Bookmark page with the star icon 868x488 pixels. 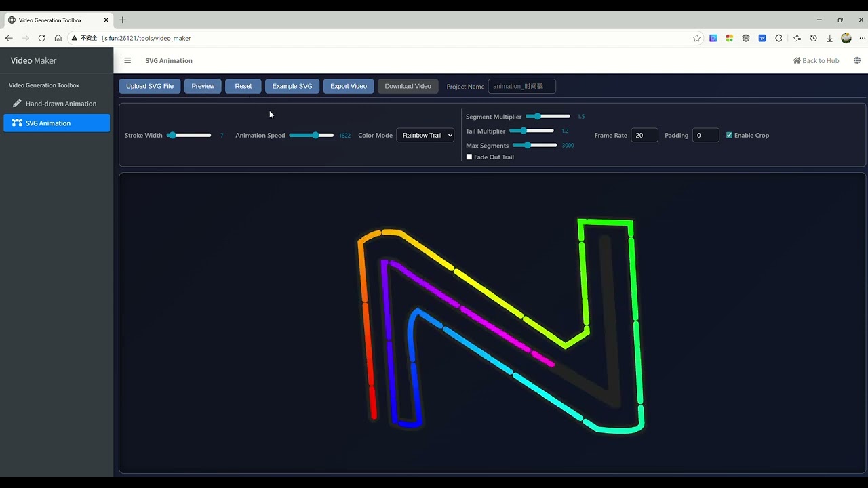point(696,38)
